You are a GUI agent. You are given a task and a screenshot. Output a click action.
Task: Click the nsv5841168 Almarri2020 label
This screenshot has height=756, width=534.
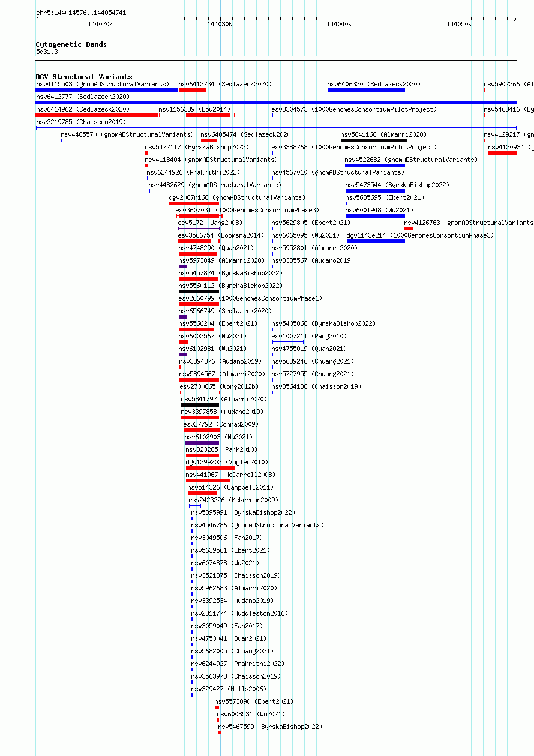pyautogui.click(x=383, y=134)
